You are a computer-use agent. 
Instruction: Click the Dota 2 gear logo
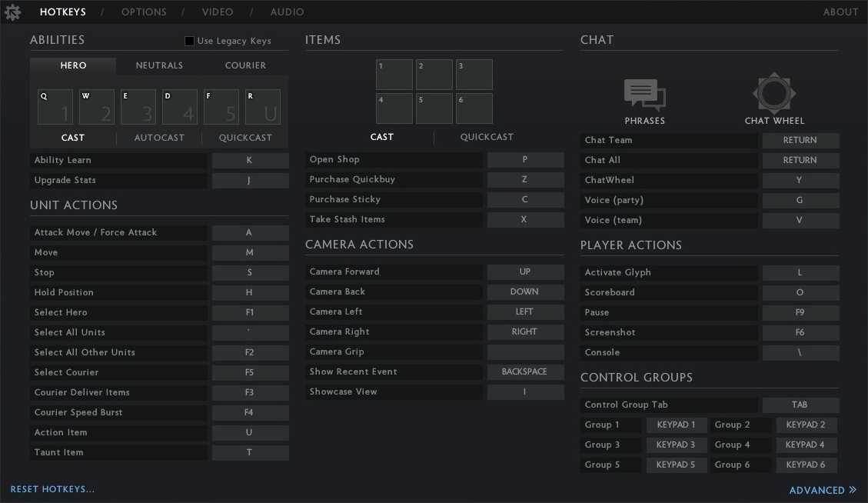(13, 12)
